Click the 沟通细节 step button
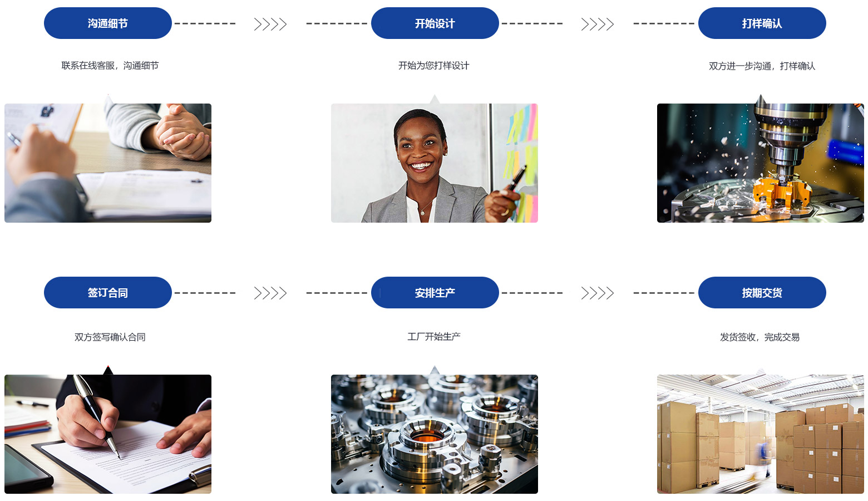This screenshot has width=868, height=501. click(x=108, y=23)
